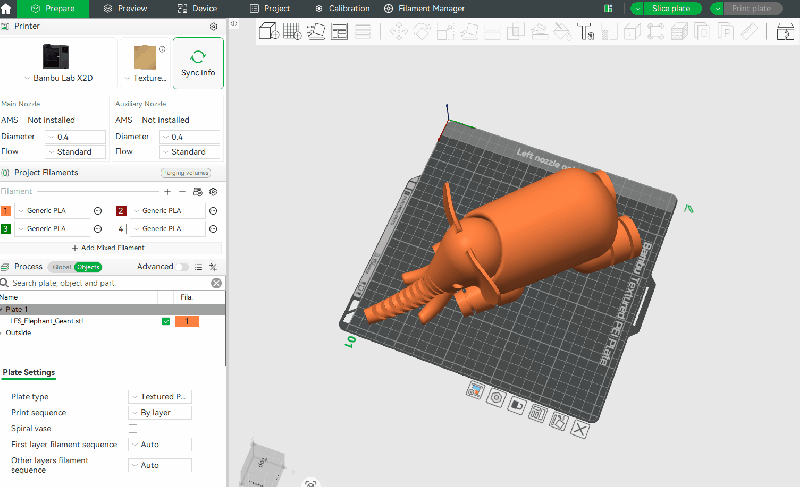Open filament 3 Generic PLA dropdown
This screenshot has height=487, width=800.
52,229
